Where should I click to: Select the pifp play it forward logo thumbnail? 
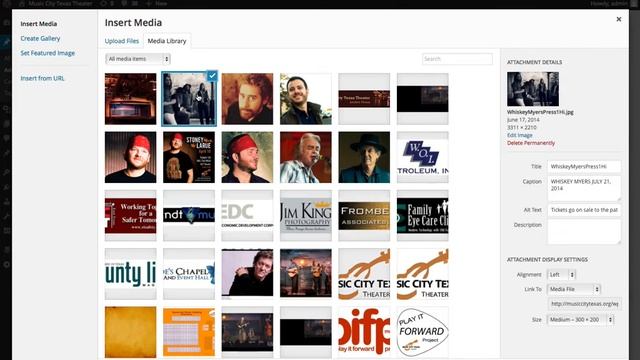[x=364, y=332]
